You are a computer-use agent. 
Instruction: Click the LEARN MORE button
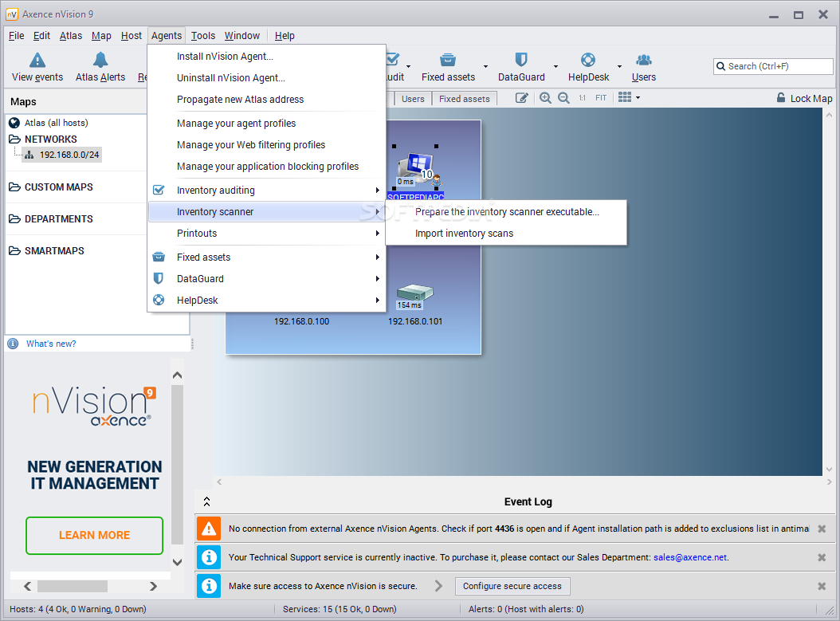click(x=94, y=535)
